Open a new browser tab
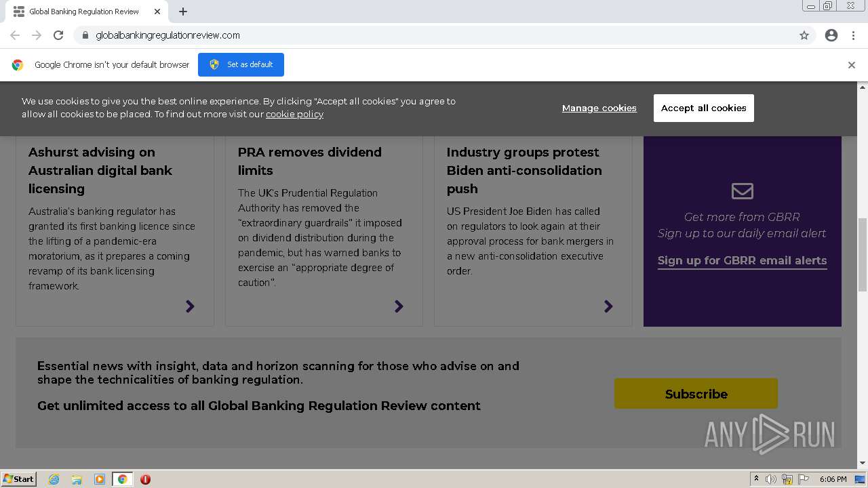868x488 pixels. point(183,12)
